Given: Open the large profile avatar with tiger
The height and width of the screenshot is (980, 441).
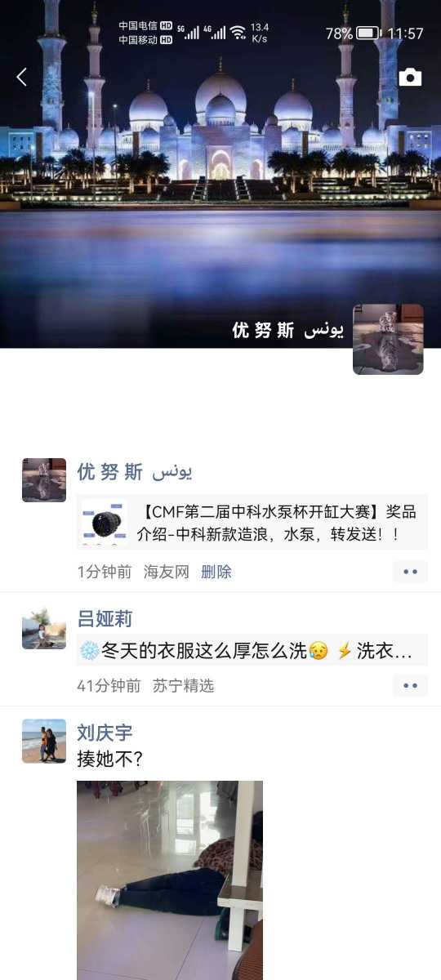Looking at the screenshot, I should click(x=388, y=339).
